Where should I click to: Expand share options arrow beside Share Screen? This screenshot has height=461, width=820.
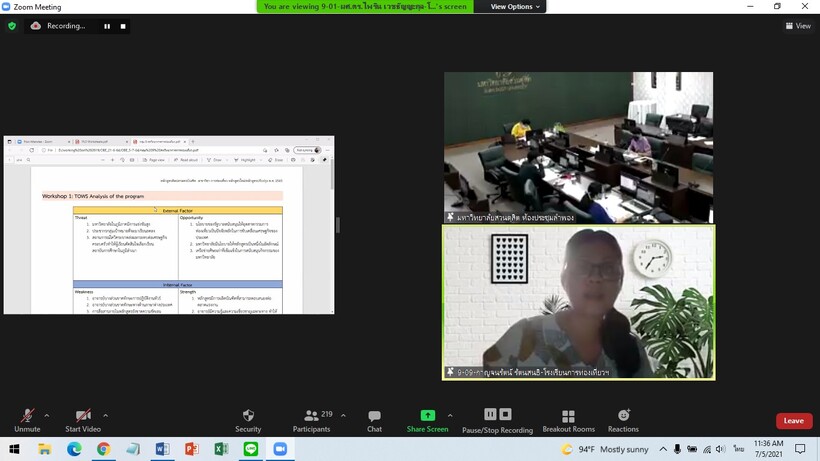tap(450, 416)
